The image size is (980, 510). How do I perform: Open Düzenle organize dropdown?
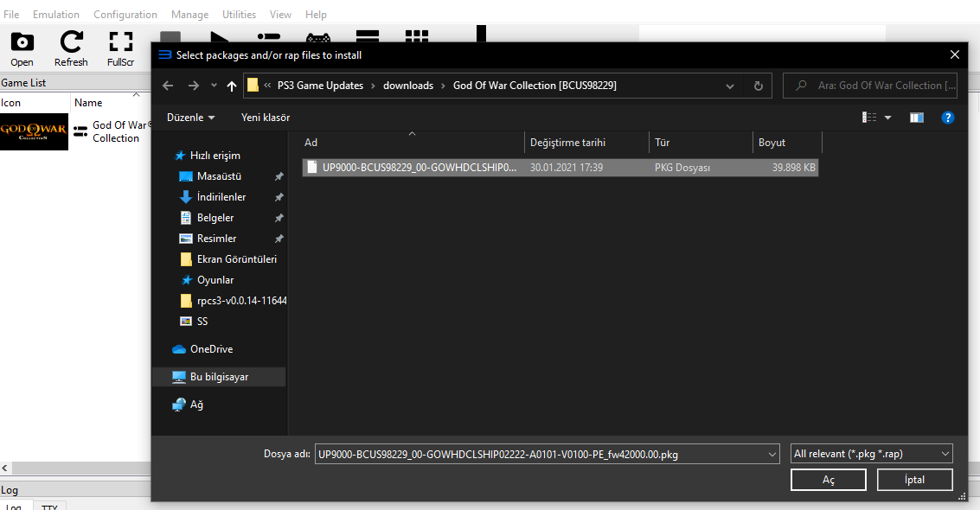click(190, 118)
